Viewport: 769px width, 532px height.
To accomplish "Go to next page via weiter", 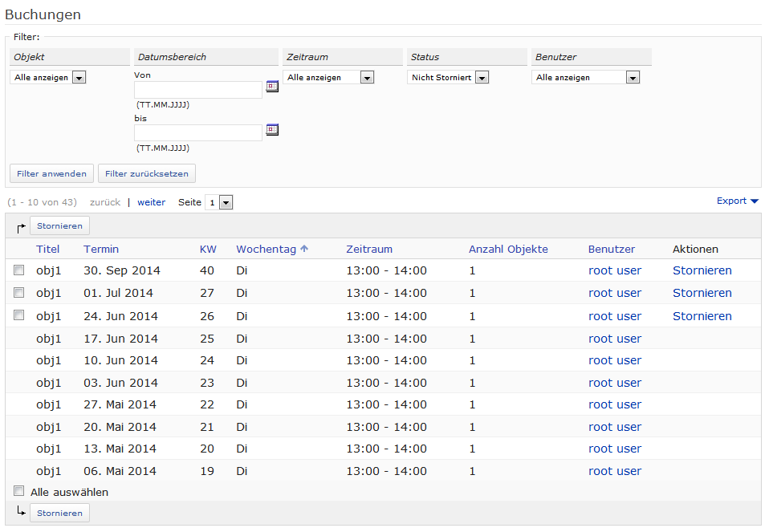I will (x=151, y=202).
